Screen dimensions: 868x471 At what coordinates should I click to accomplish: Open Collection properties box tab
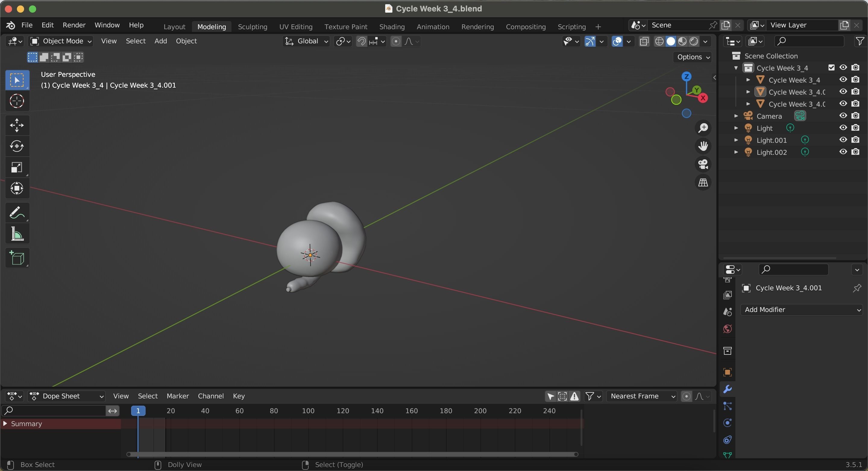point(728,351)
